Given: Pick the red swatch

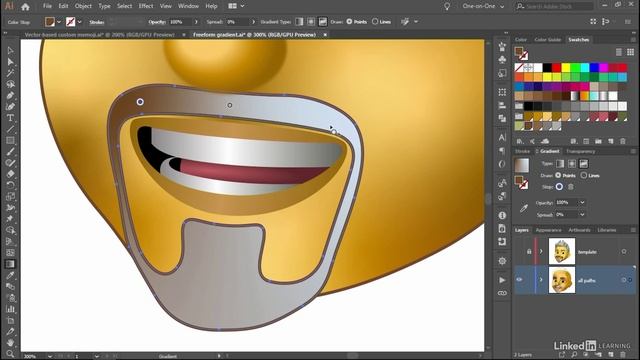Looking at the screenshot, I should click(x=556, y=67).
